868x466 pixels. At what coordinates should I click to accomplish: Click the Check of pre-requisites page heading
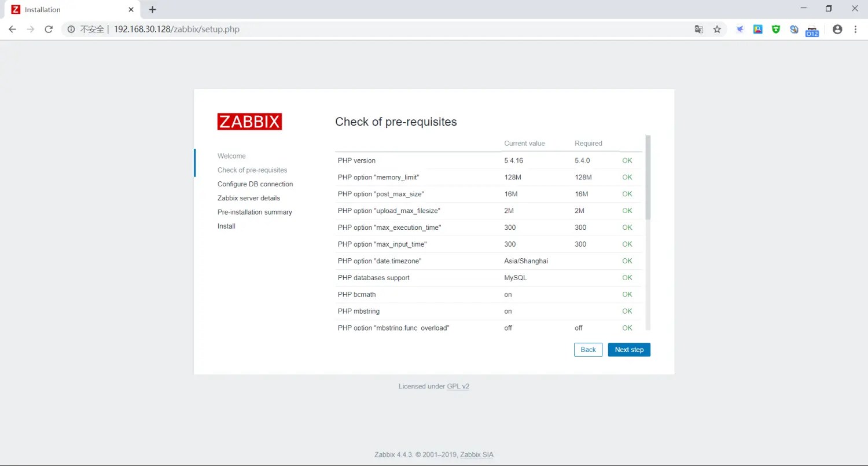[396, 122]
